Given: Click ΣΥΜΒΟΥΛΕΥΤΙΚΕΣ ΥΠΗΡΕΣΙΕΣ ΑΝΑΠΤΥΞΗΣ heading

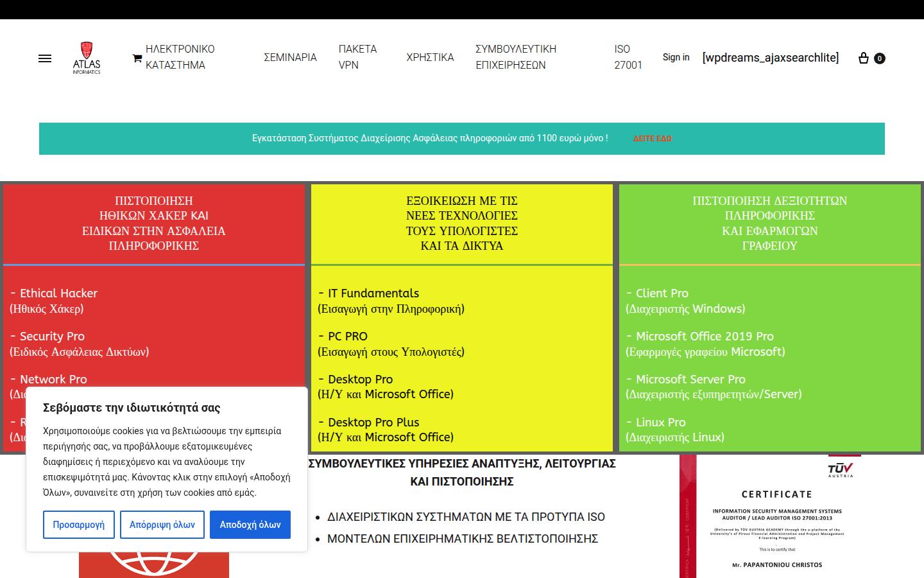Looking at the screenshot, I should (462, 473).
